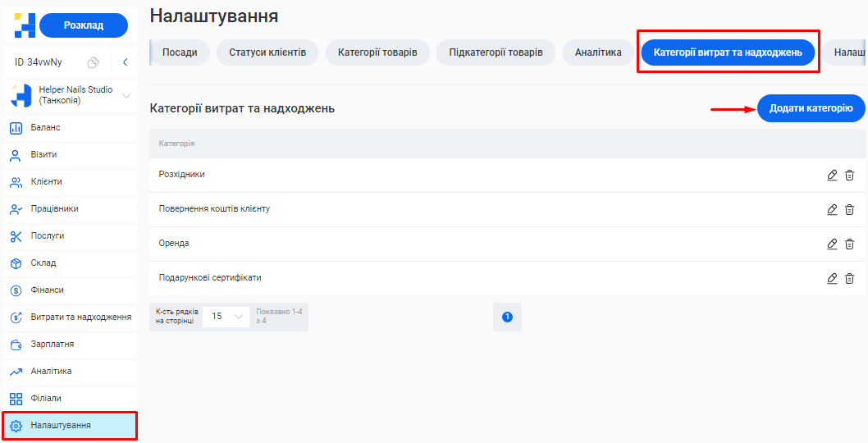The height and width of the screenshot is (443, 868).
Task: Go to Витрати та надходження sidebar item
Action: click(80, 317)
